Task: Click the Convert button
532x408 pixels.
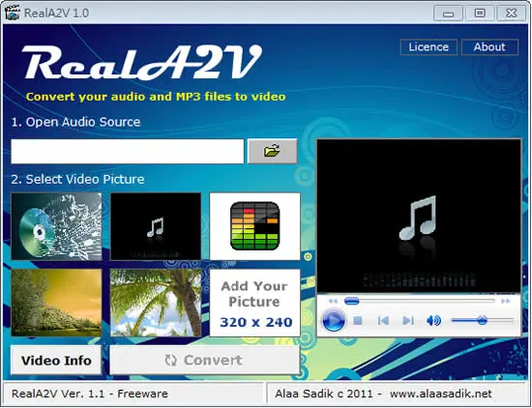Action: click(205, 361)
